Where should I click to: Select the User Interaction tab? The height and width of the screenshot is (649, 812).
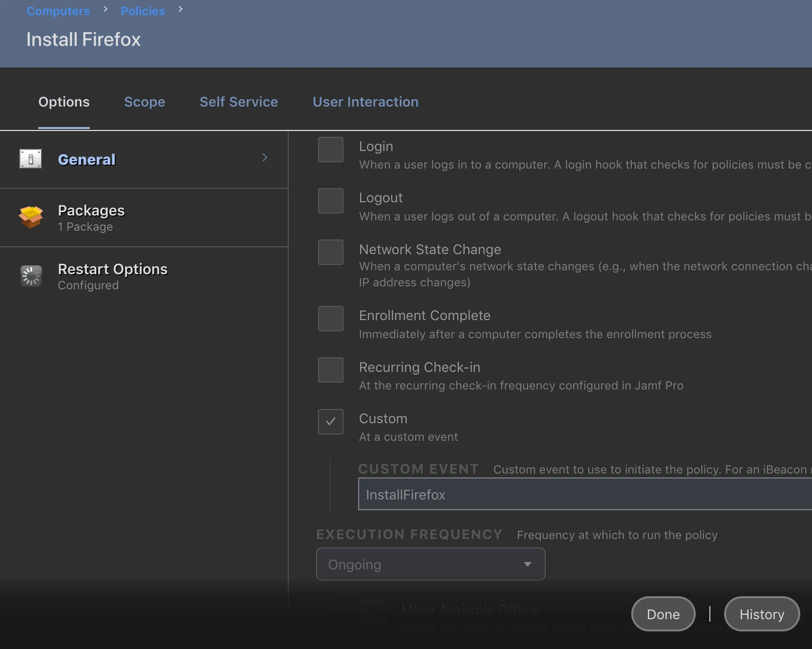[x=365, y=102]
